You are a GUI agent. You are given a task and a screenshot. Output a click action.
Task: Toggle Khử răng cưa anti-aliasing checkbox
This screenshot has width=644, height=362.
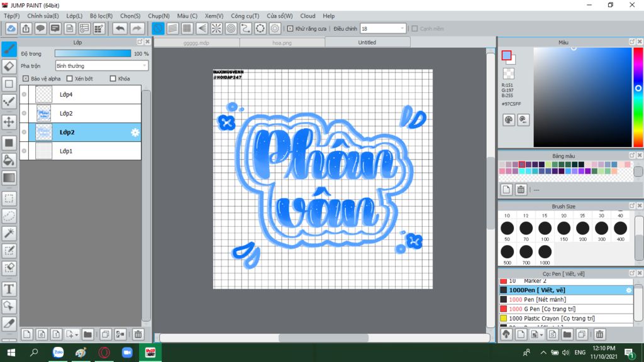click(x=290, y=29)
